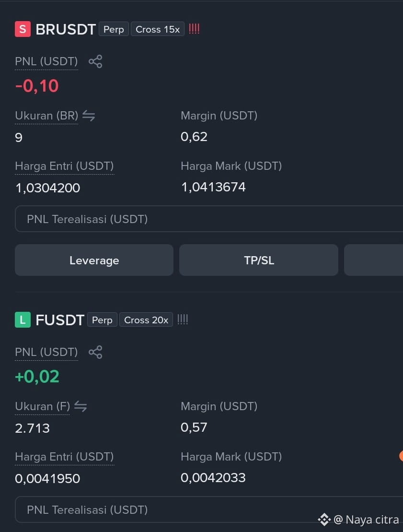Viewport: 403px width, 532px height.
Task: Show info for Ukuran (F) label
Action: point(42,406)
